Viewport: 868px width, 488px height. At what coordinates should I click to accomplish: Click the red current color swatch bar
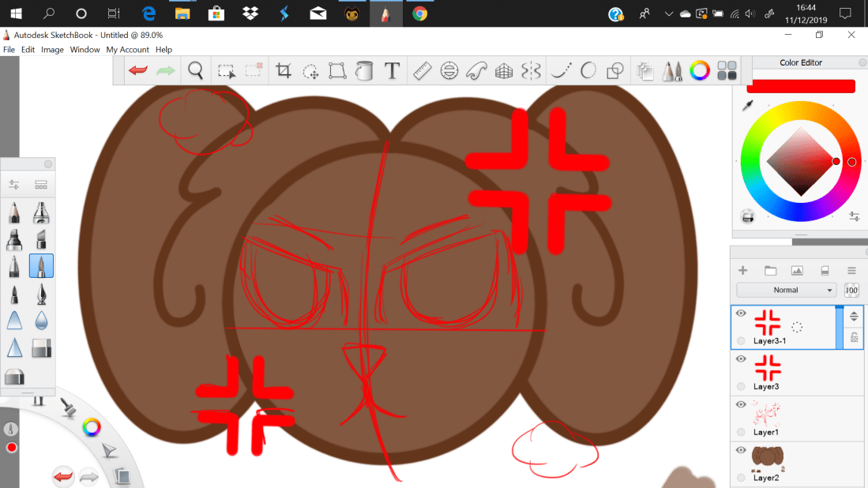coord(801,86)
